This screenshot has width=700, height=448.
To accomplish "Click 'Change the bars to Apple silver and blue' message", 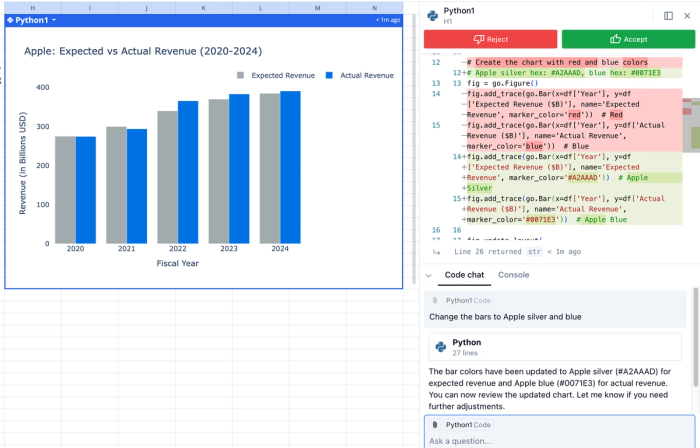I will tap(505, 317).
